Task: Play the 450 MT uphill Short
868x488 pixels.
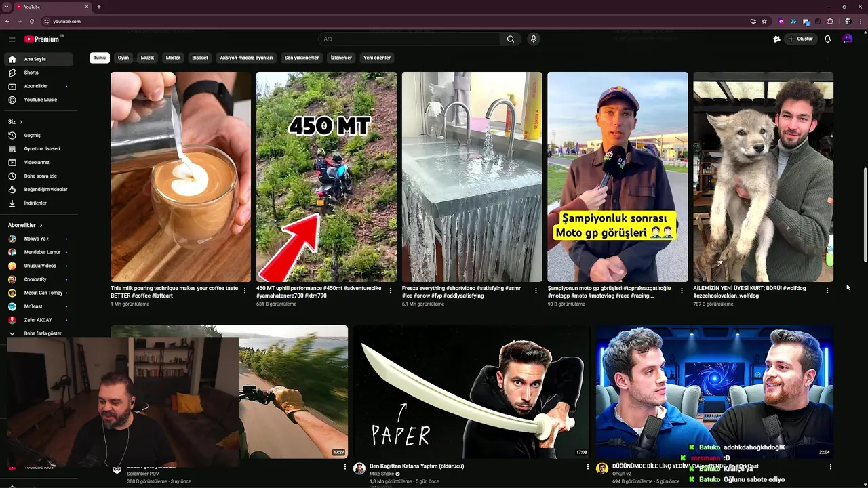Action: pos(326,177)
